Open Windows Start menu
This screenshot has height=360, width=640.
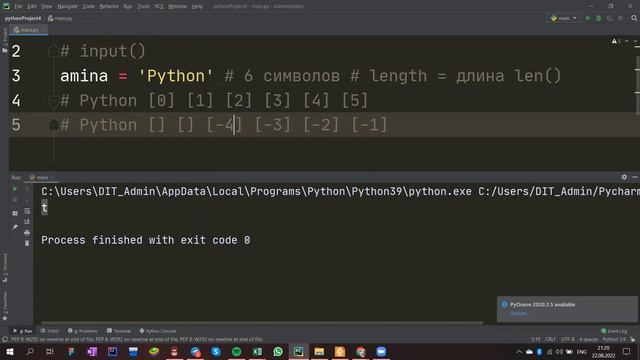[9, 352]
